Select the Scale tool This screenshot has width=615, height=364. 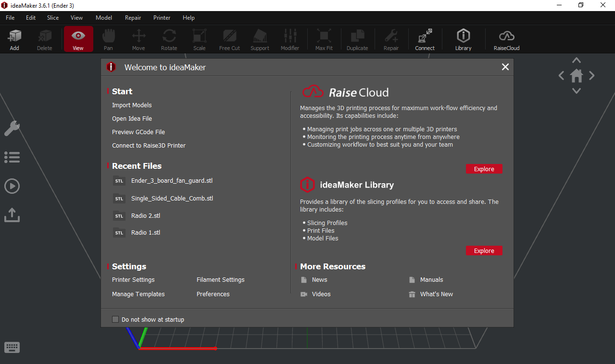pos(199,39)
